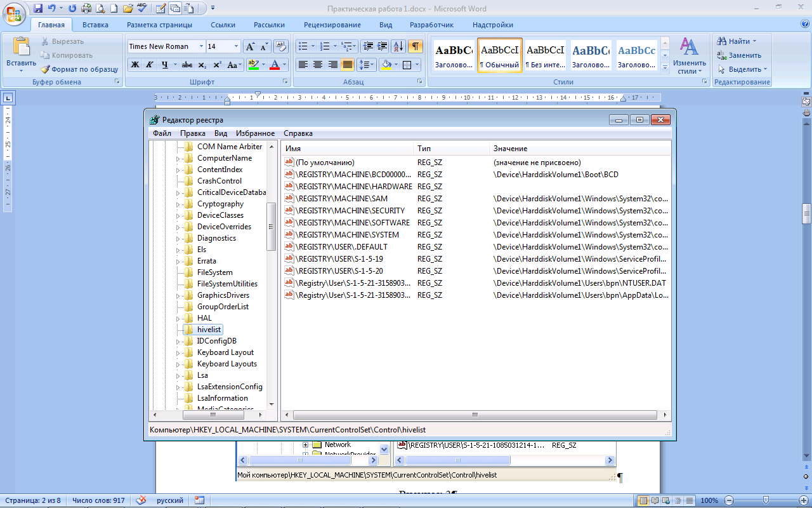The width and height of the screenshot is (812, 508).
Task: Click the Найти button
Action: [x=737, y=41]
